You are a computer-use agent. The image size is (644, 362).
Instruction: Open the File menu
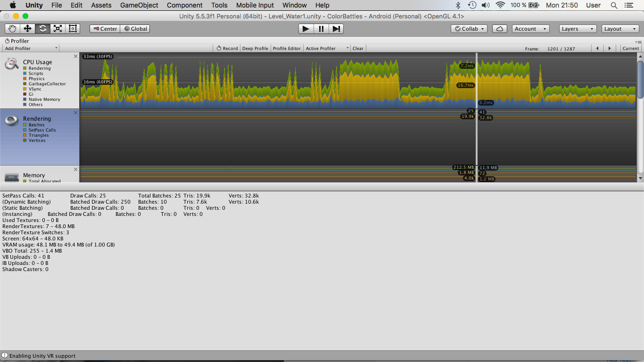tap(57, 5)
